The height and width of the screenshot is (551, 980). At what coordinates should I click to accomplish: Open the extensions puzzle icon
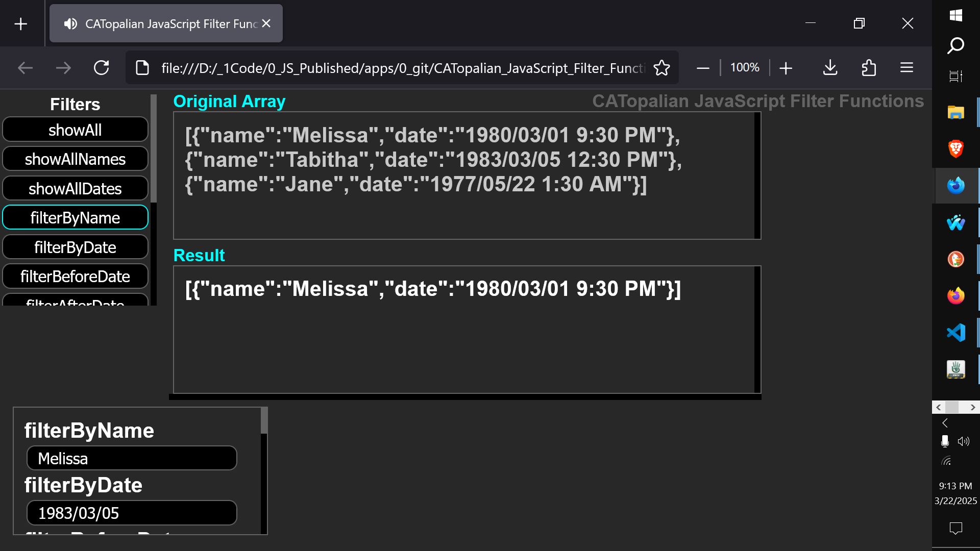coord(868,68)
